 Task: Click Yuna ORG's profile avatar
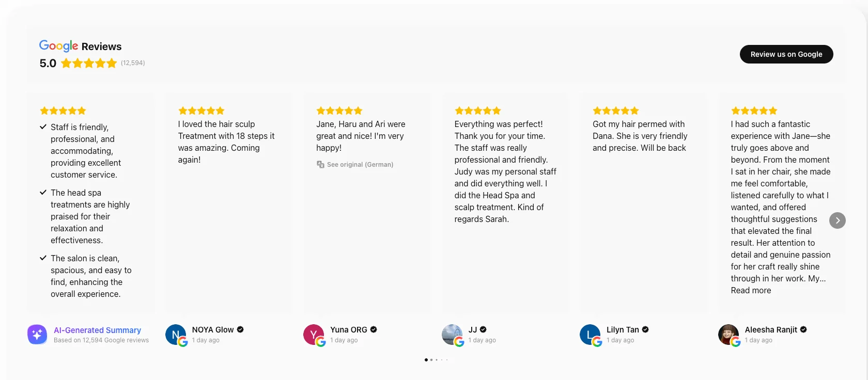click(314, 335)
